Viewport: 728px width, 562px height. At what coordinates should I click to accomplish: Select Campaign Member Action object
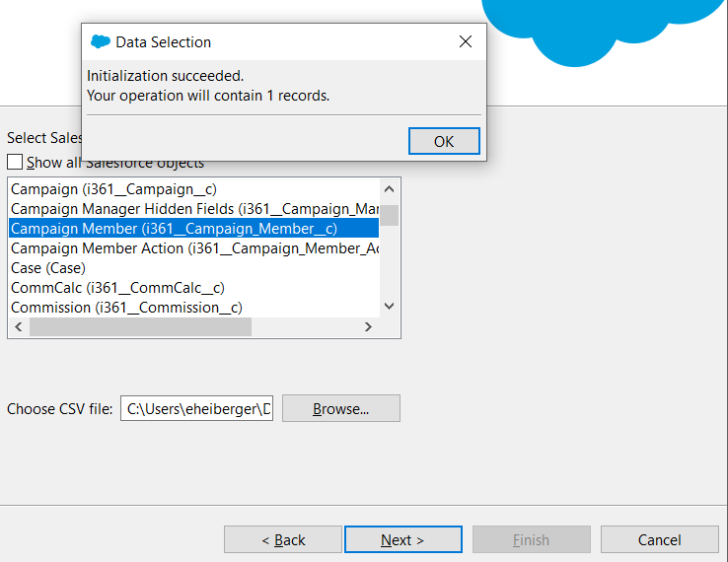pos(194,248)
